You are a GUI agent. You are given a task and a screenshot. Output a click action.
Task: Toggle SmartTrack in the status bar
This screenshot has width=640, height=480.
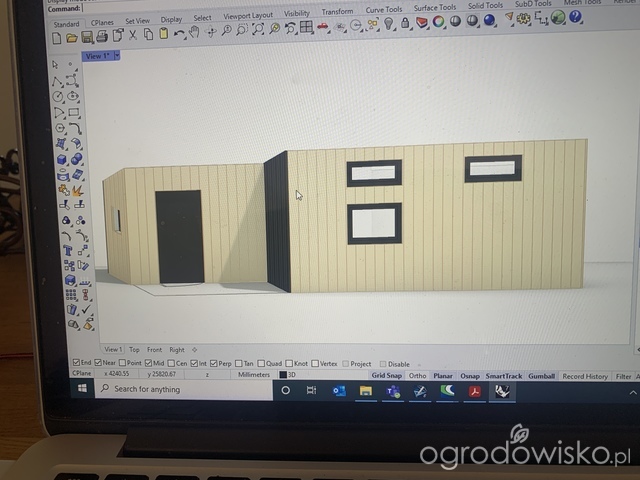pyautogui.click(x=504, y=376)
